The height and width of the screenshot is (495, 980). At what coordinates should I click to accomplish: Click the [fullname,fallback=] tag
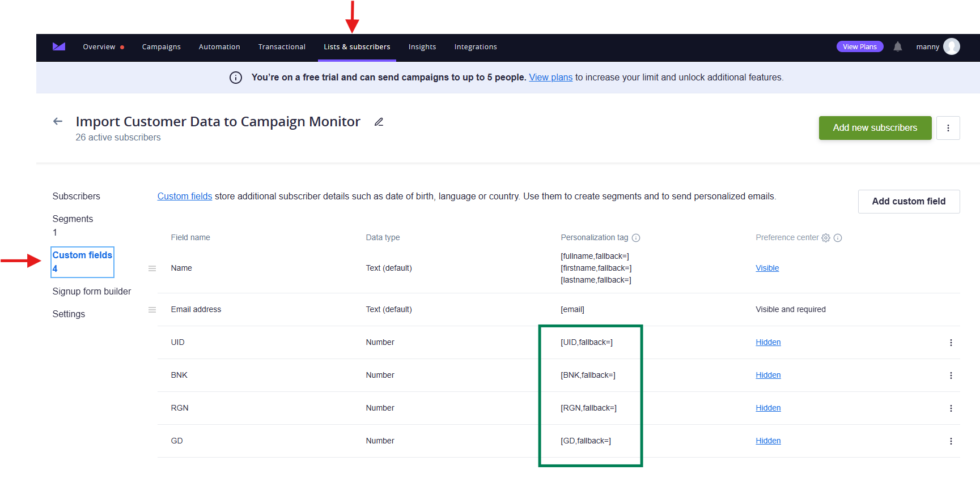point(595,257)
